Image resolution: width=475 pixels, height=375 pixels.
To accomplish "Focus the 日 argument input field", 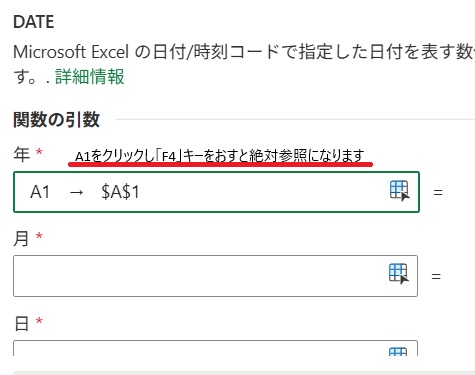I will 215,348.
